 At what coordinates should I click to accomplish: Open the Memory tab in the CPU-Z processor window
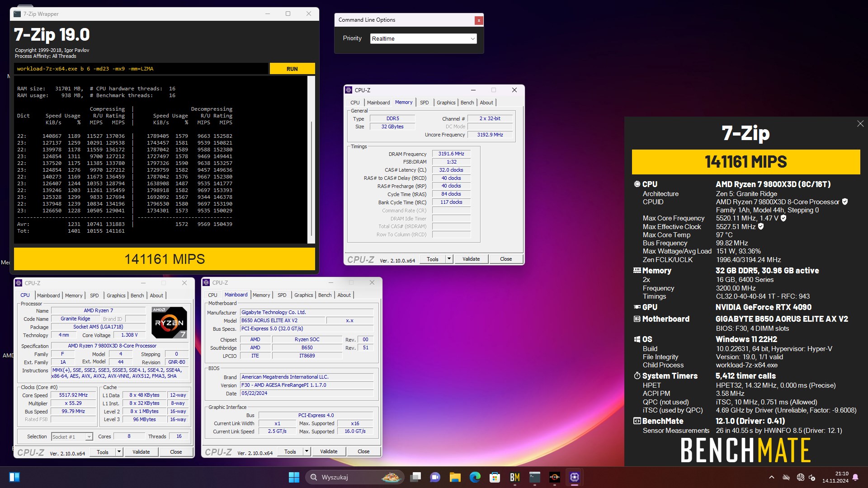(x=74, y=296)
